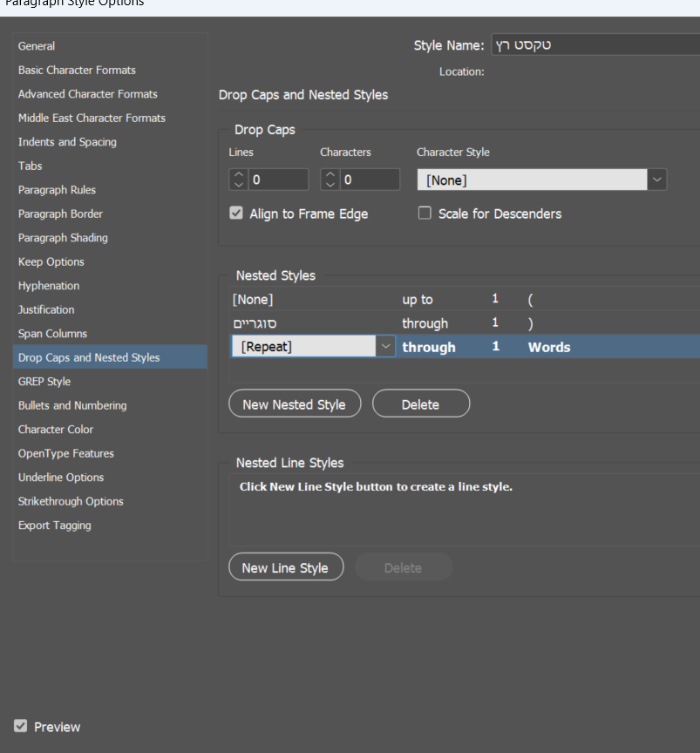700x753 pixels.
Task: Open Bullets and Numbering settings
Action: point(72,405)
